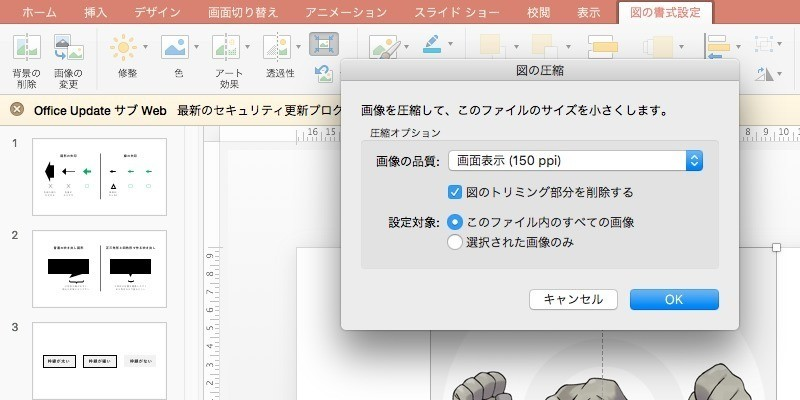Click the Reset Picture icon below compress

tap(323, 73)
